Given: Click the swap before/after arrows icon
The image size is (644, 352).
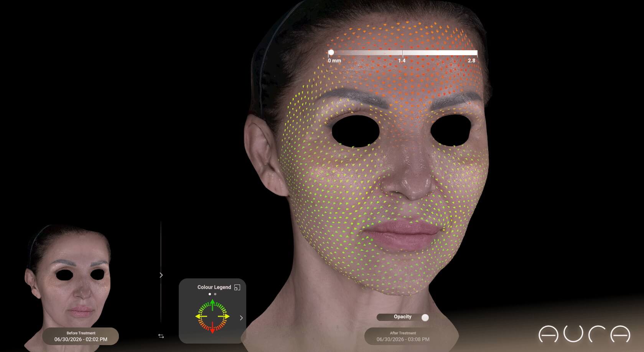Looking at the screenshot, I should (x=161, y=336).
